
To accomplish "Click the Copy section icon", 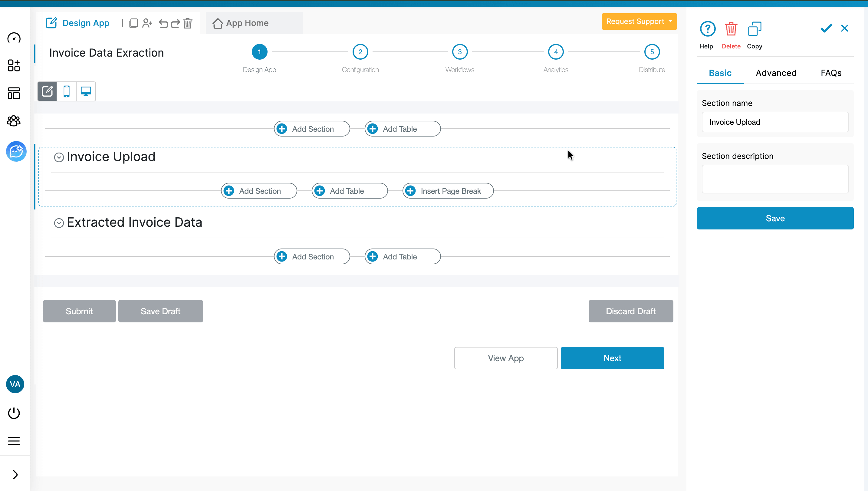I will point(755,29).
